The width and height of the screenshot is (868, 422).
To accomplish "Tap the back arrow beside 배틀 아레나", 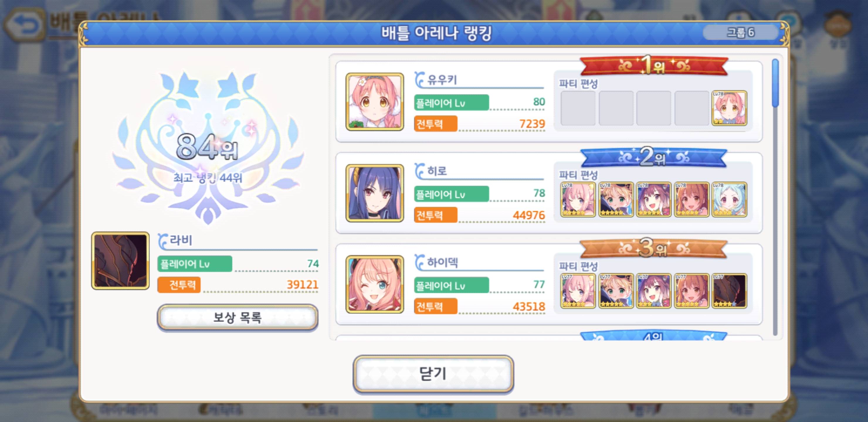I will coord(24,25).
